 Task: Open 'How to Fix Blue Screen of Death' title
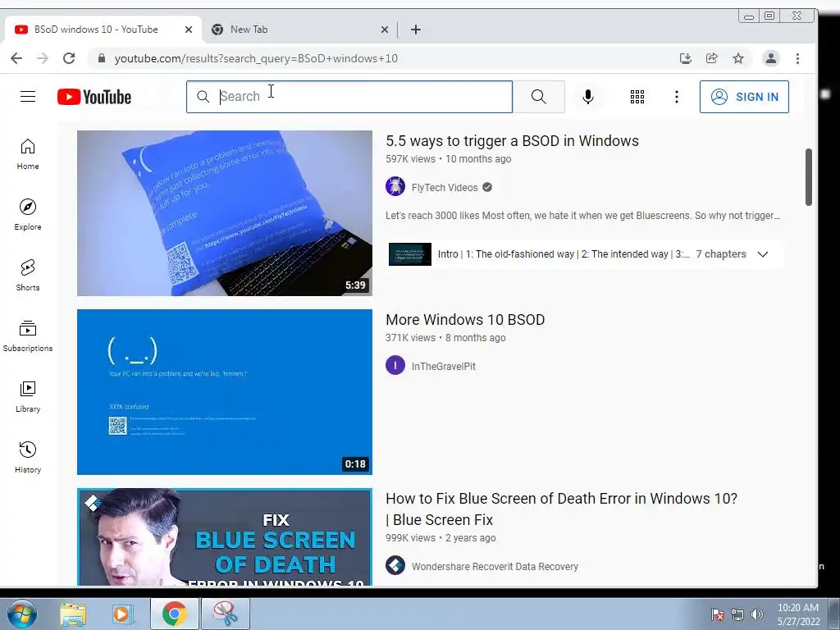coord(561,509)
